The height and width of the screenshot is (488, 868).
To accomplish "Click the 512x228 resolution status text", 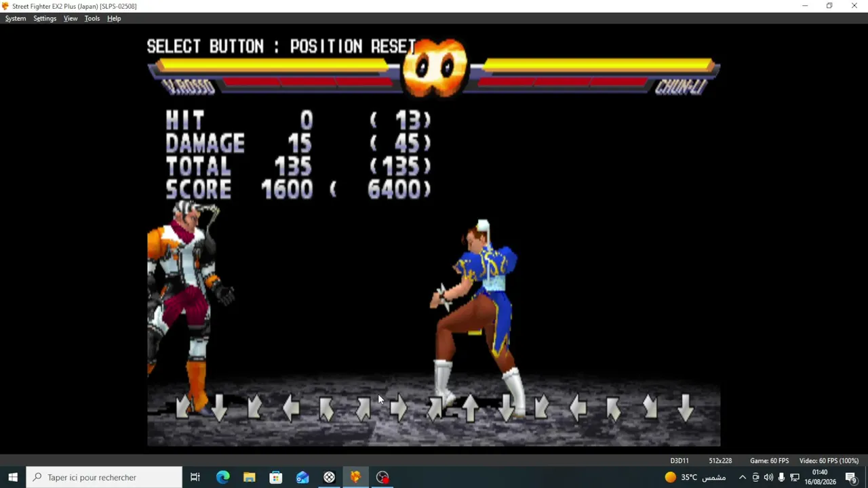I will 720,461.
